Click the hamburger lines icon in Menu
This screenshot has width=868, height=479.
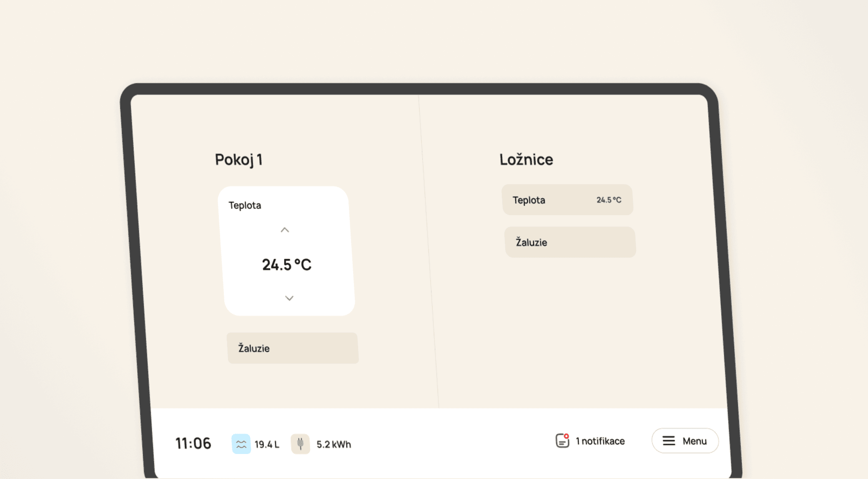pos(669,441)
